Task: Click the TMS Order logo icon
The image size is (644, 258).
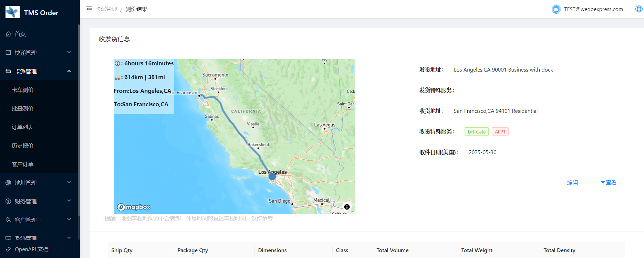Action: 13,12
